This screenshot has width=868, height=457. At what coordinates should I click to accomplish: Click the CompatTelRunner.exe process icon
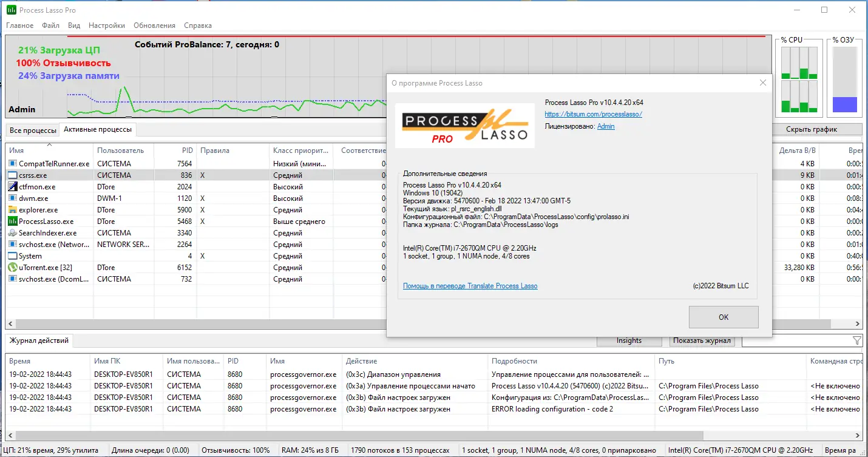coord(13,164)
